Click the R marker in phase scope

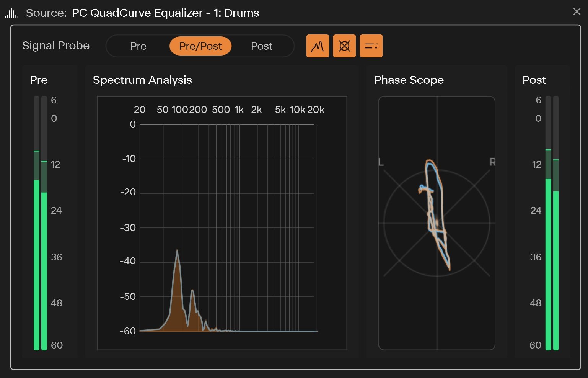[492, 162]
